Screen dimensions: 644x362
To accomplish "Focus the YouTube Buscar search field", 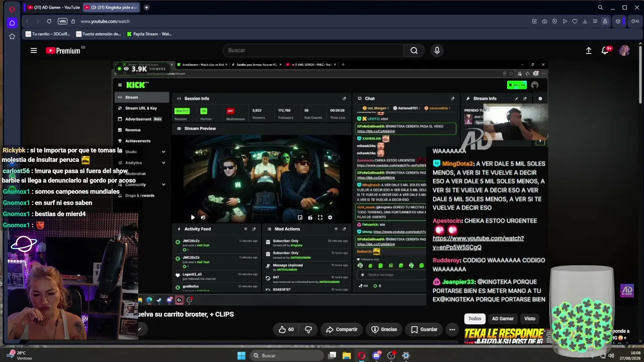I will 313,50.
